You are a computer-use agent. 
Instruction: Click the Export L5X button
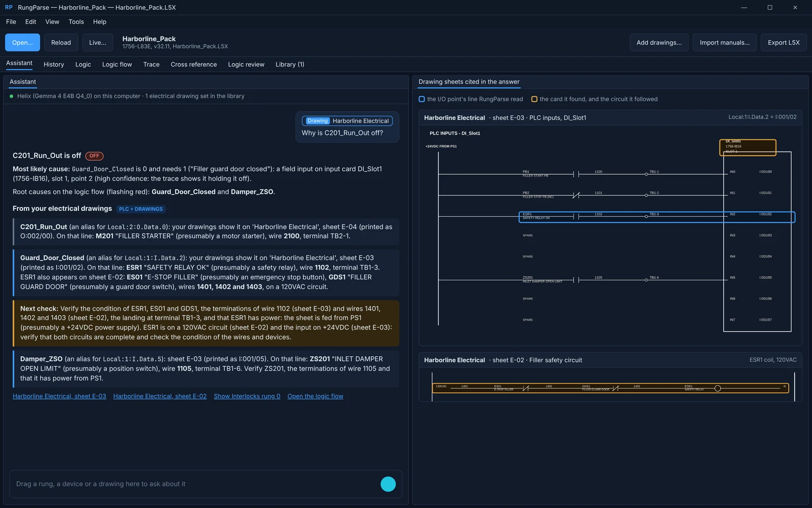tap(784, 43)
